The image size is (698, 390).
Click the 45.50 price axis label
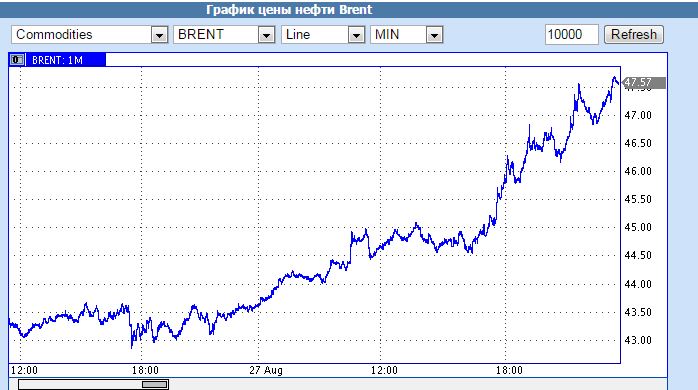pyautogui.click(x=638, y=199)
